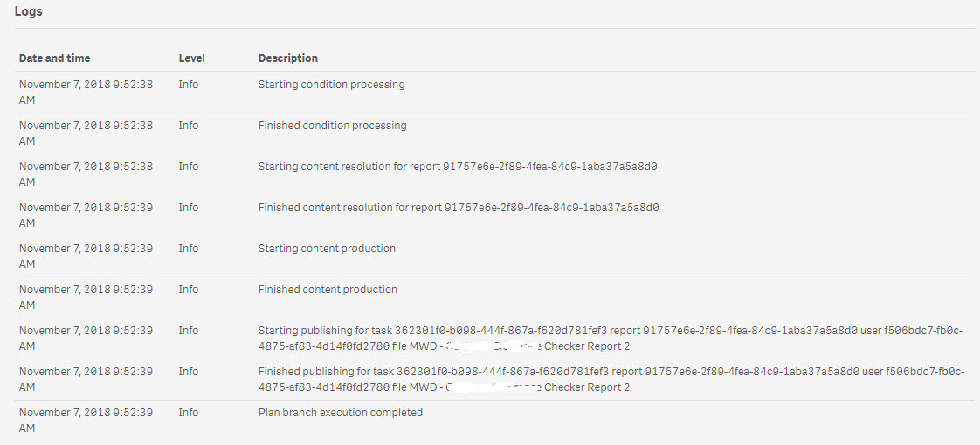This screenshot has height=445, width=980.
Task: Click the Info level of Starting condition row
Action: click(188, 85)
